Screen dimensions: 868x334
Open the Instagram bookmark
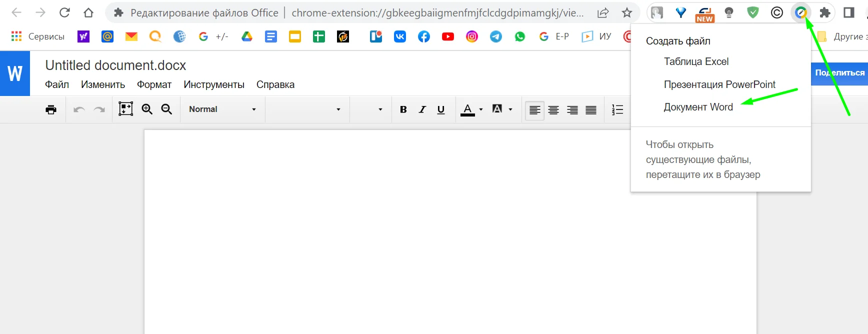(x=472, y=36)
